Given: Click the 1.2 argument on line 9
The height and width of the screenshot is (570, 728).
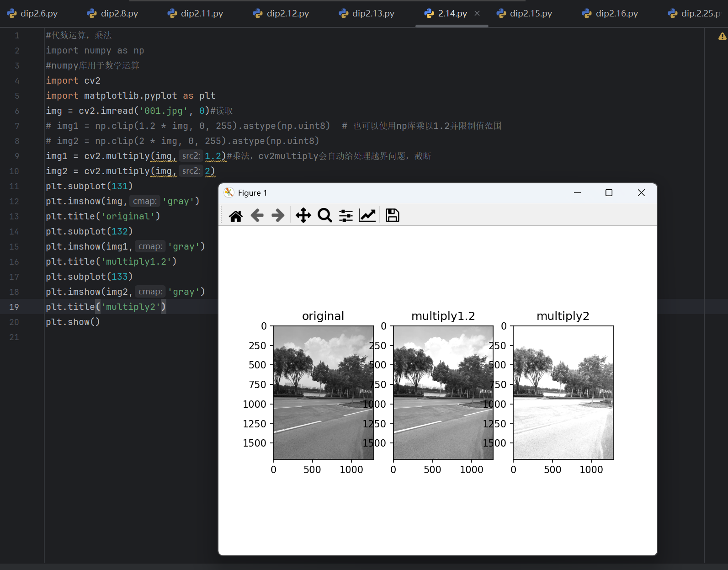Looking at the screenshot, I should tap(213, 156).
